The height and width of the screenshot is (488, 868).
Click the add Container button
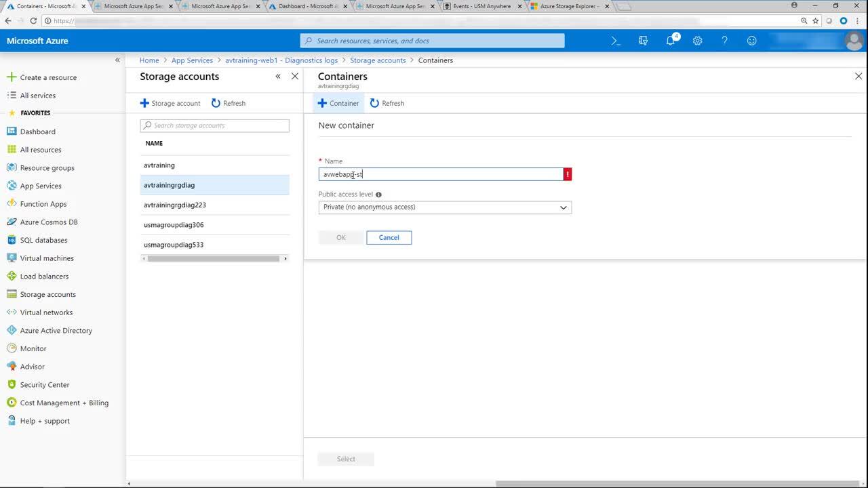(x=338, y=103)
